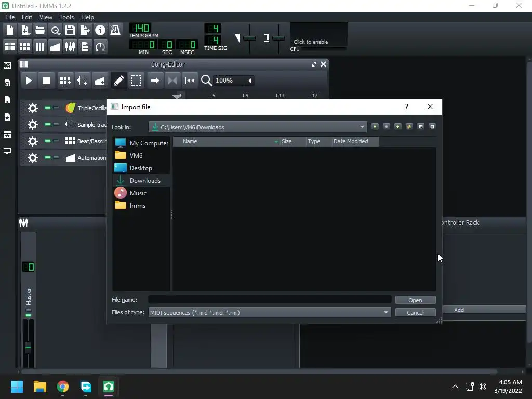532x399 pixels.
Task: Sort file list by Date Modified
Action: (x=355, y=141)
